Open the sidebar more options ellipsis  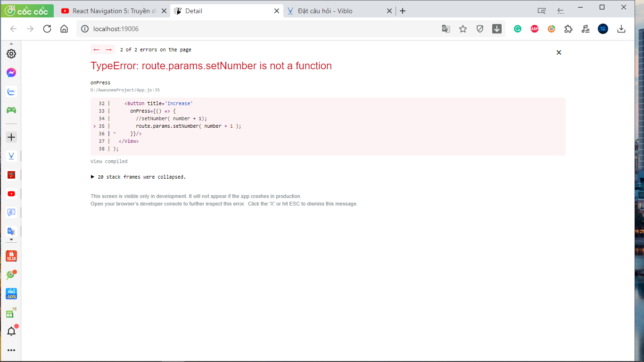[x=11, y=350]
